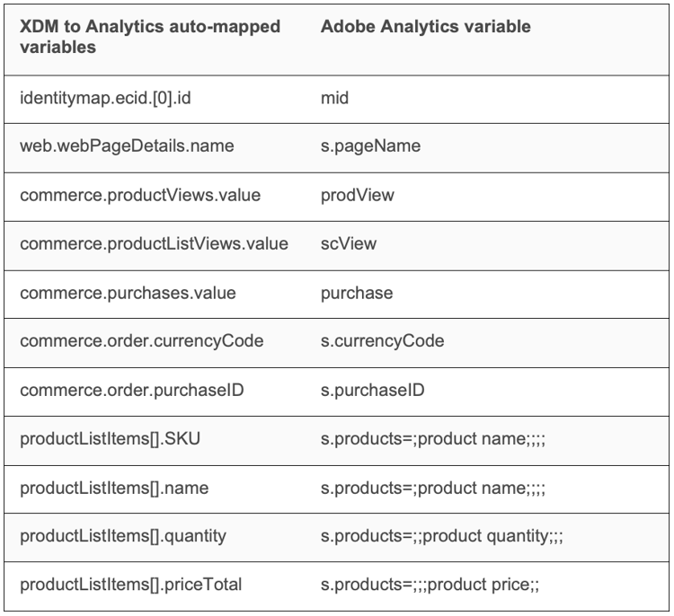Select the mid variable cell
674x616 pixels.
tap(334, 99)
